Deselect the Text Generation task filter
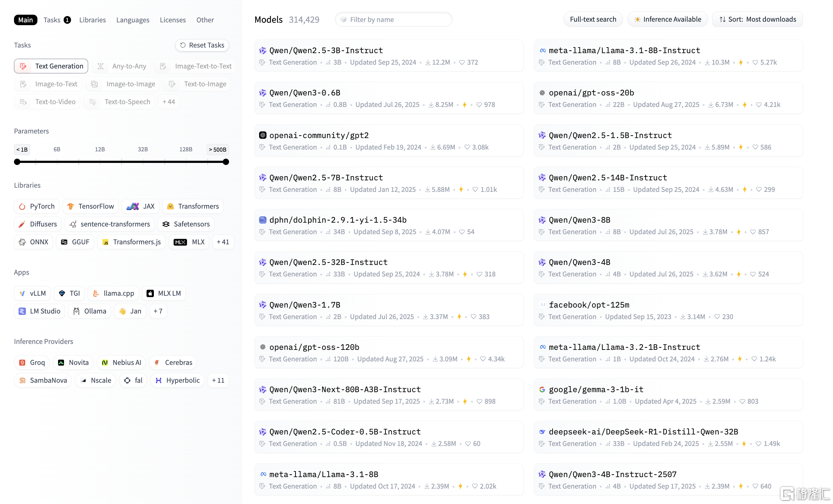The height and width of the screenshot is (504, 833). [x=51, y=66]
